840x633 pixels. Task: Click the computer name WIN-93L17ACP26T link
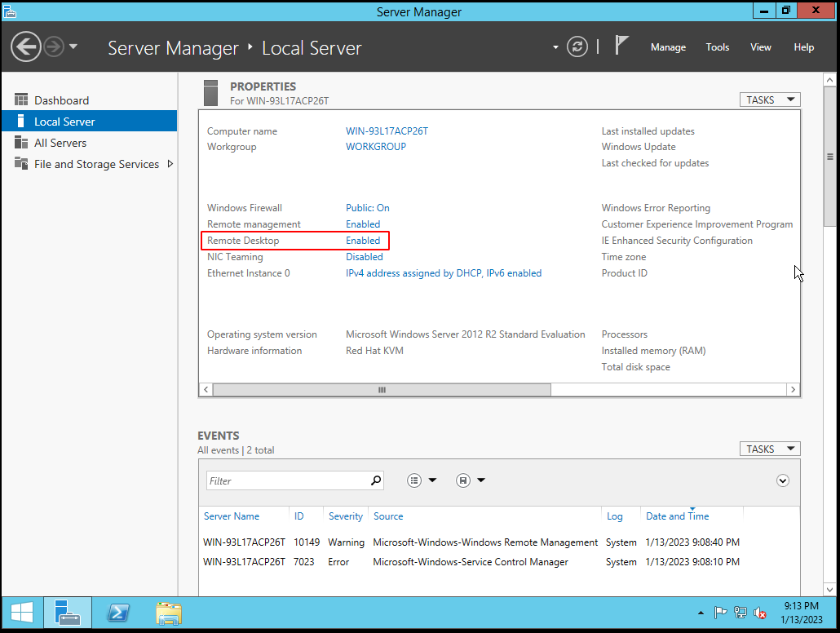387,131
